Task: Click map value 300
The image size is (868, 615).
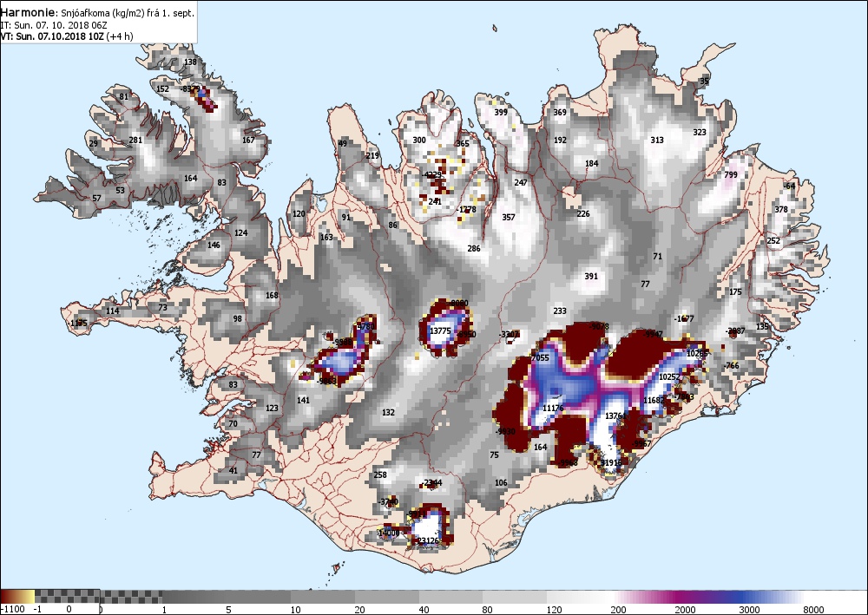Action: 419,140
